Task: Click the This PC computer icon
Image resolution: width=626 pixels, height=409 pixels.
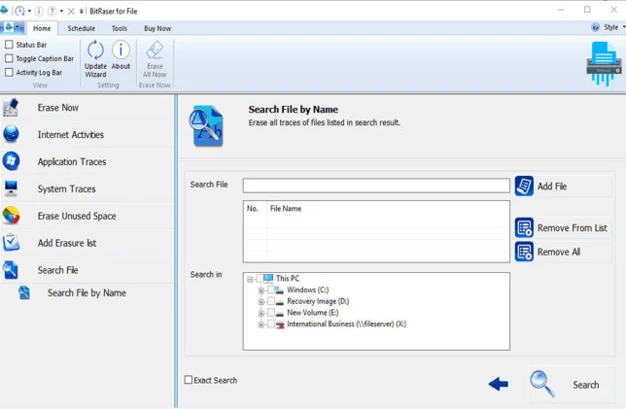Action: coord(268,278)
